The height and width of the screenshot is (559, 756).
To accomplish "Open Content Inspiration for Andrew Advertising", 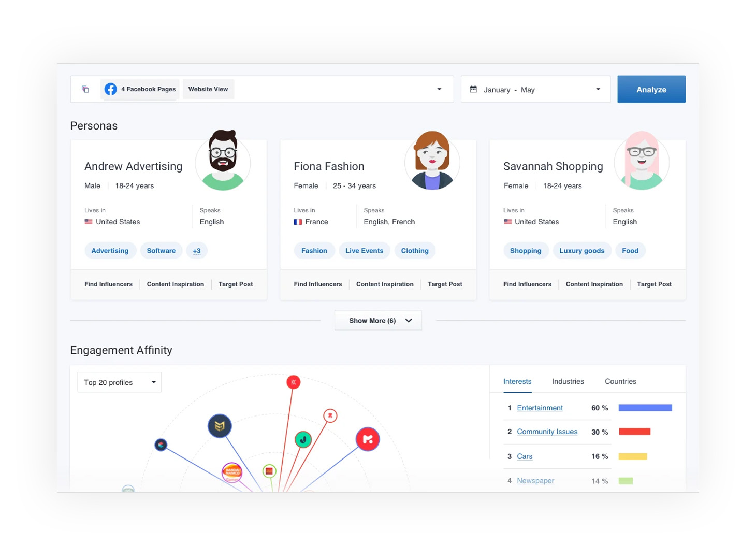I will (x=176, y=284).
